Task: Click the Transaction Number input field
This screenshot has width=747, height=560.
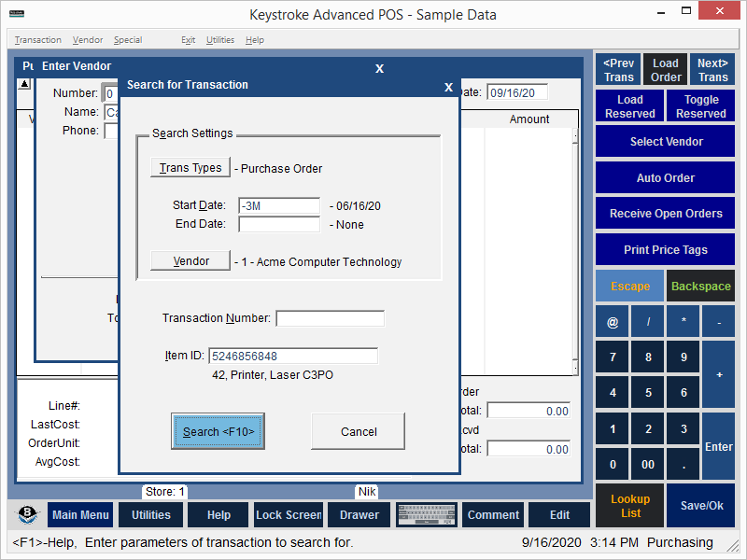Action: click(x=331, y=318)
